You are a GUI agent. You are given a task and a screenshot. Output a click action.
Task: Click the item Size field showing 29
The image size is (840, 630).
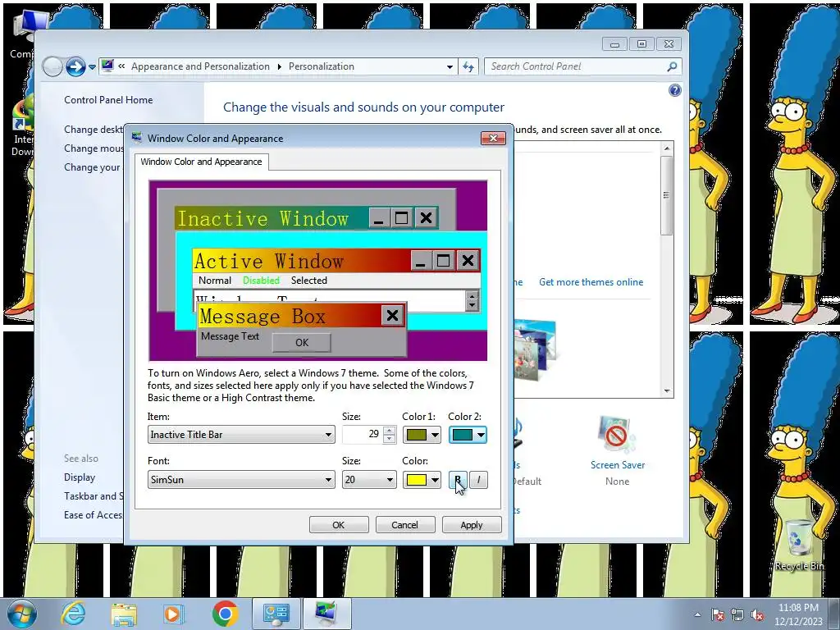(x=363, y=435)
